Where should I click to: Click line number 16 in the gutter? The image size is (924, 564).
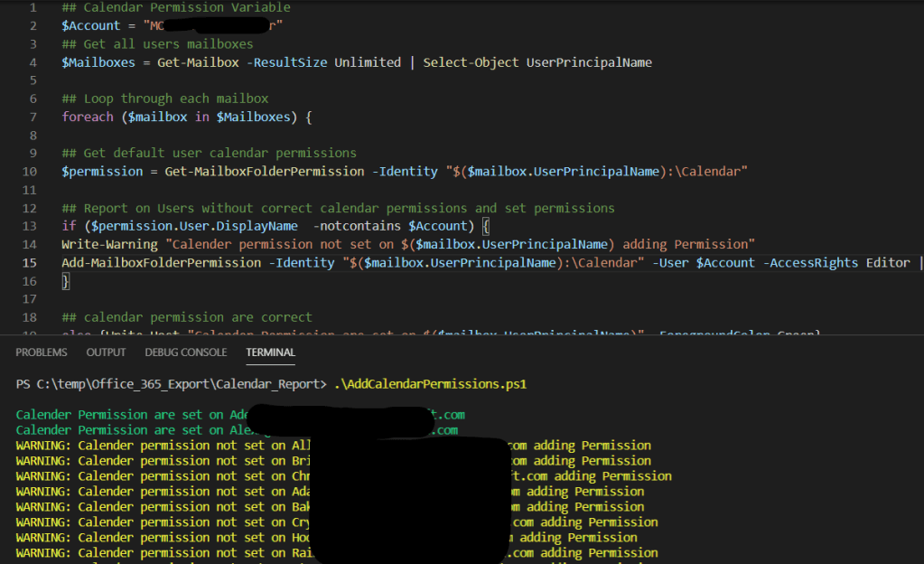[30, 281]
